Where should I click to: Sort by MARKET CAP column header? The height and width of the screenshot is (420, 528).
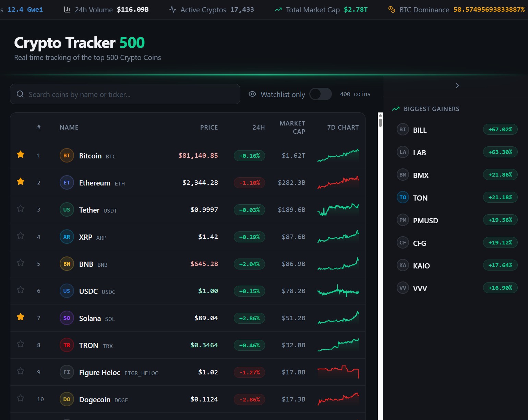point(292,127)
